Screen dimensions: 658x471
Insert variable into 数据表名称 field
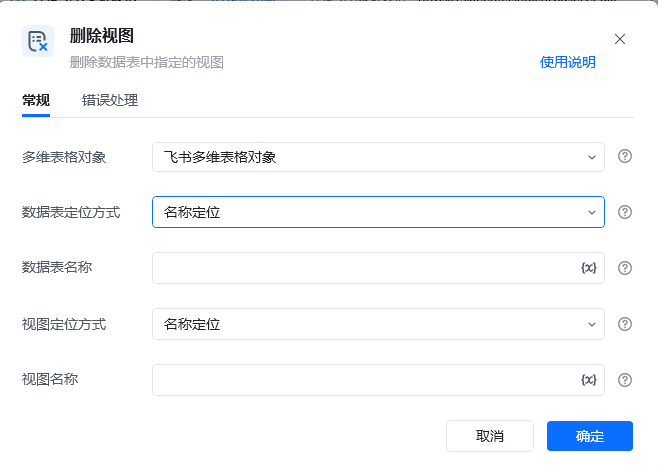click(x=588, y=268)
